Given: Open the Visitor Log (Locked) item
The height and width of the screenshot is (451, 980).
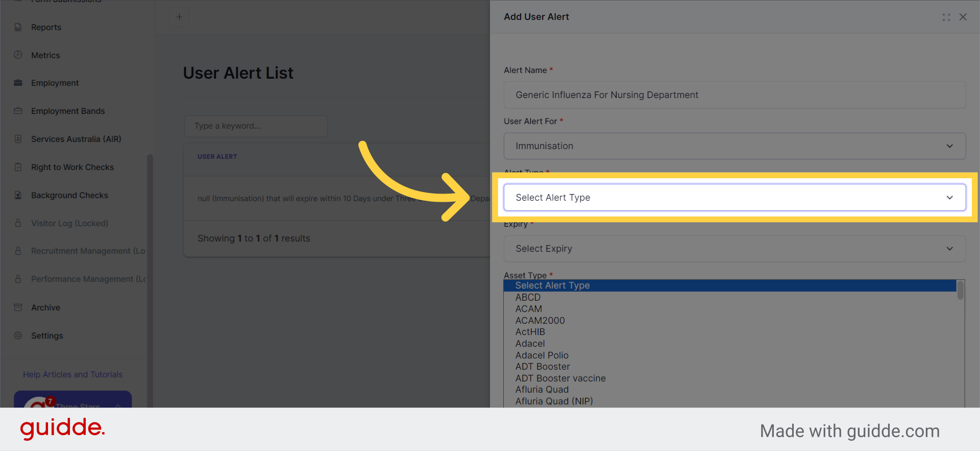Looking at the screenshot, I should click(x=69, y=223).
